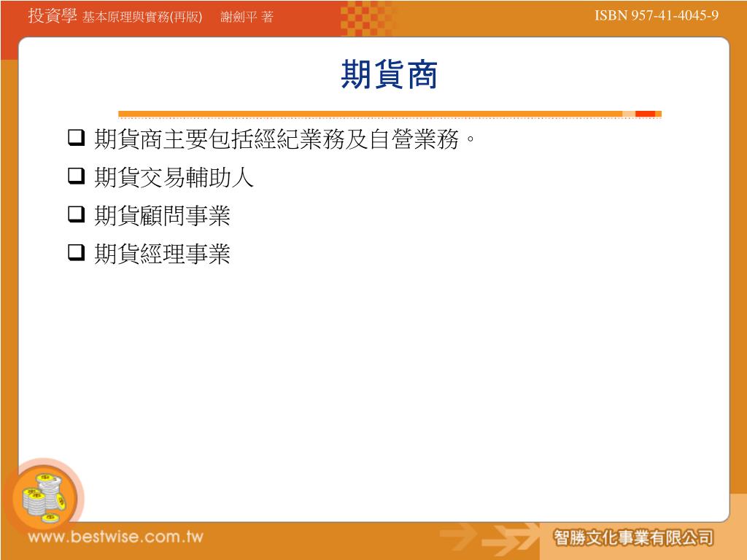Click the subtitle 基本原理與實務(再版)
The image size is (747, 560).
142,17
